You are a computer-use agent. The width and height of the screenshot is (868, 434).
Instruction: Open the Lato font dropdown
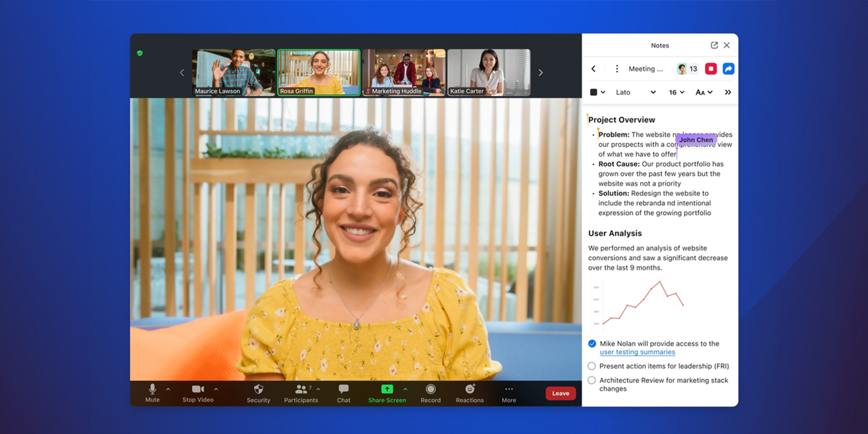(635, 92)
